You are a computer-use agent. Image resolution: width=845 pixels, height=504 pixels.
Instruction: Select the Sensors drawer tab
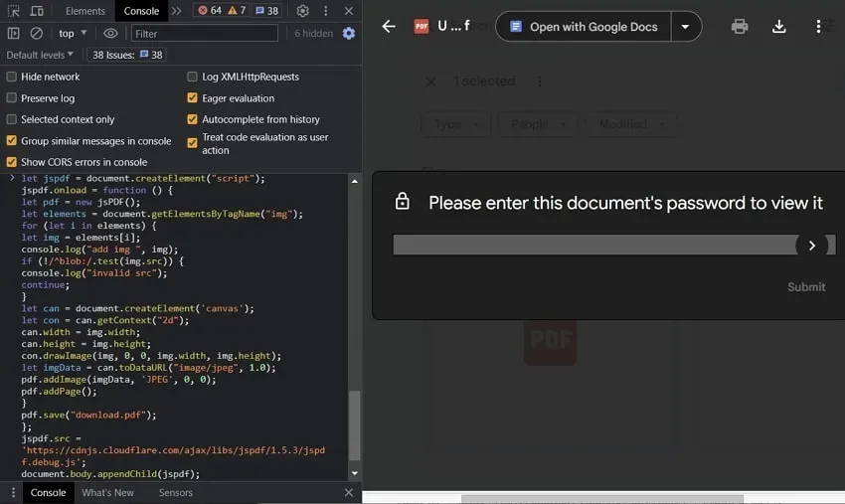[x=176, y=493]
